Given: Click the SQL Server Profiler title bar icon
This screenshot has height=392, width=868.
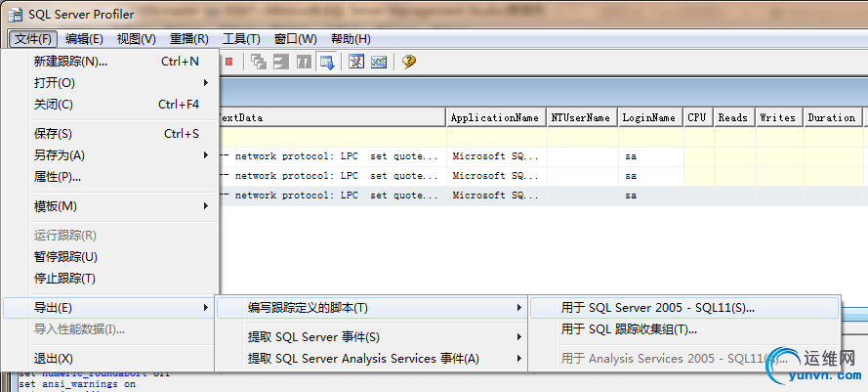Looking at the screenshot, I should (x=15, y=15).
